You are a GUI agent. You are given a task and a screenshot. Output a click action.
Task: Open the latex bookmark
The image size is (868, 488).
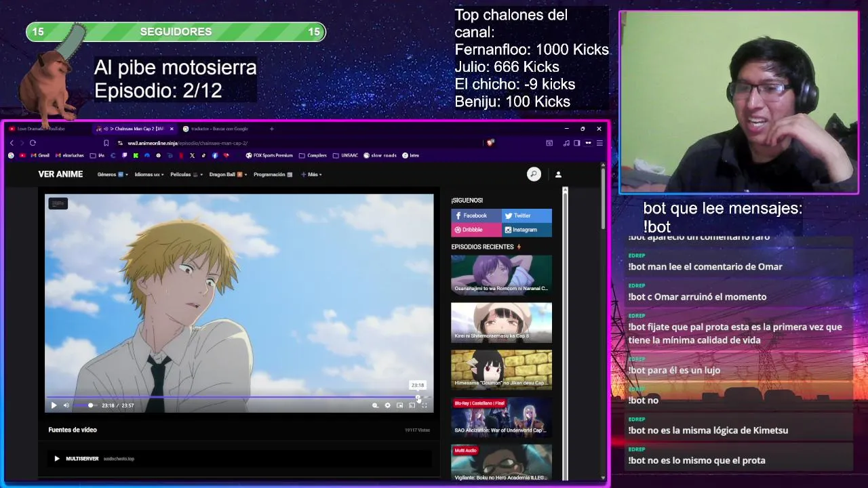pyautogui.click(x=410, y=155)
